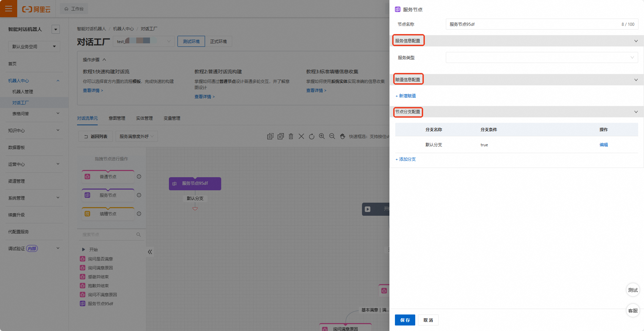Click the 添加分支 link
This screenshot has width=644, height=331.
pos(406,159)
